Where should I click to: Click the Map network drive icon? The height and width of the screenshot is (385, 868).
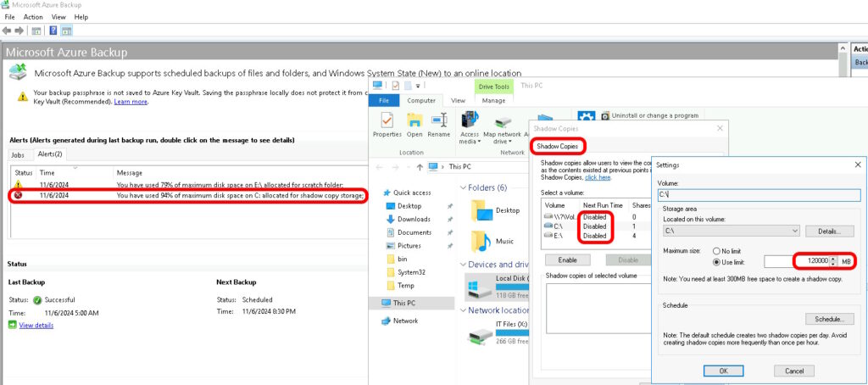coord(502,127)
